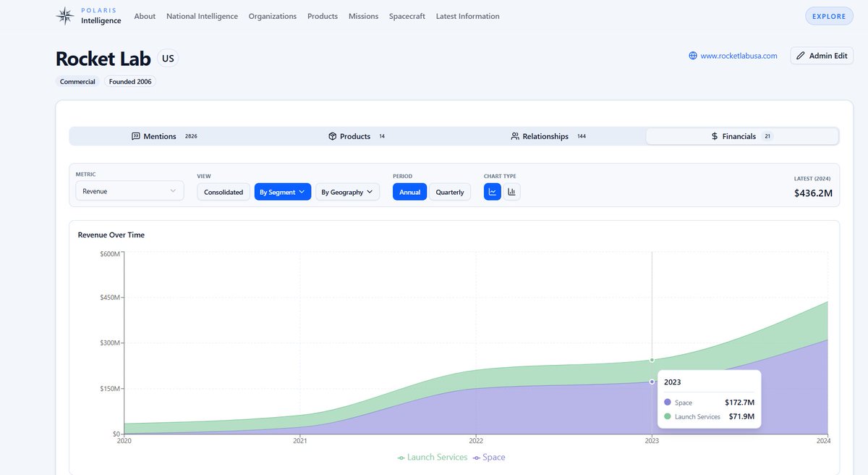Select Quarterly period

click(x=450, y=192)
